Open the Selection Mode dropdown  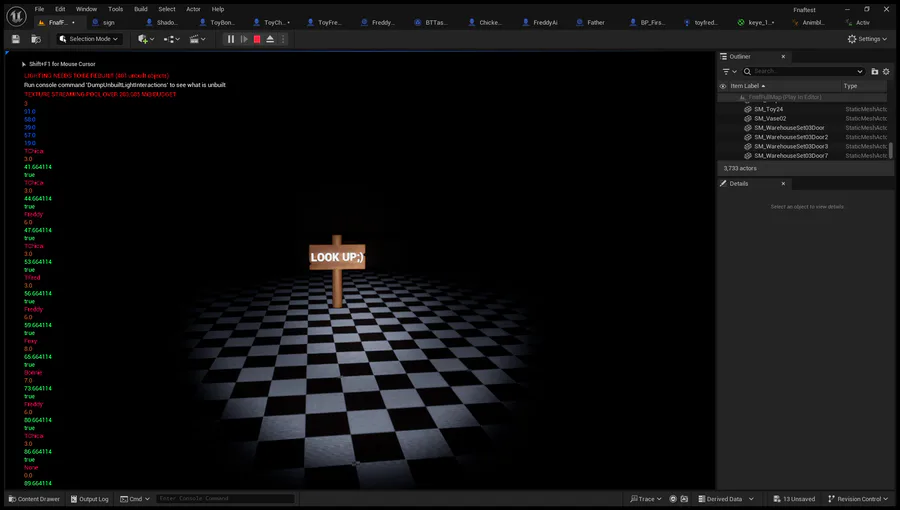click(x=89, y=39)
